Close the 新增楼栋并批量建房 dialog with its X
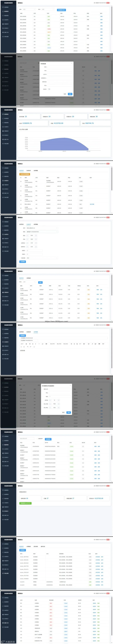The height and width of the screenshot is (644, 113). pos(70,385)
